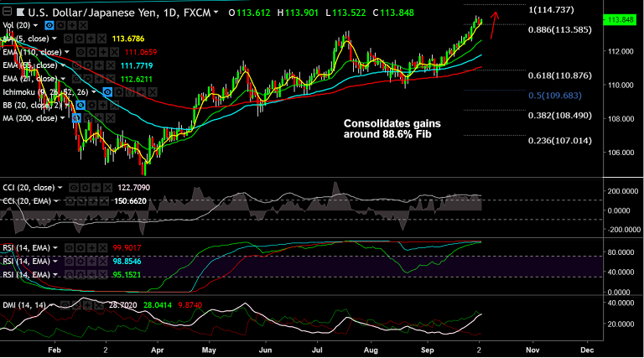Toggle eye for the EMA row showing 111.7719
Viewport: 644px width, 358px height.
click(x=77, y=65)
